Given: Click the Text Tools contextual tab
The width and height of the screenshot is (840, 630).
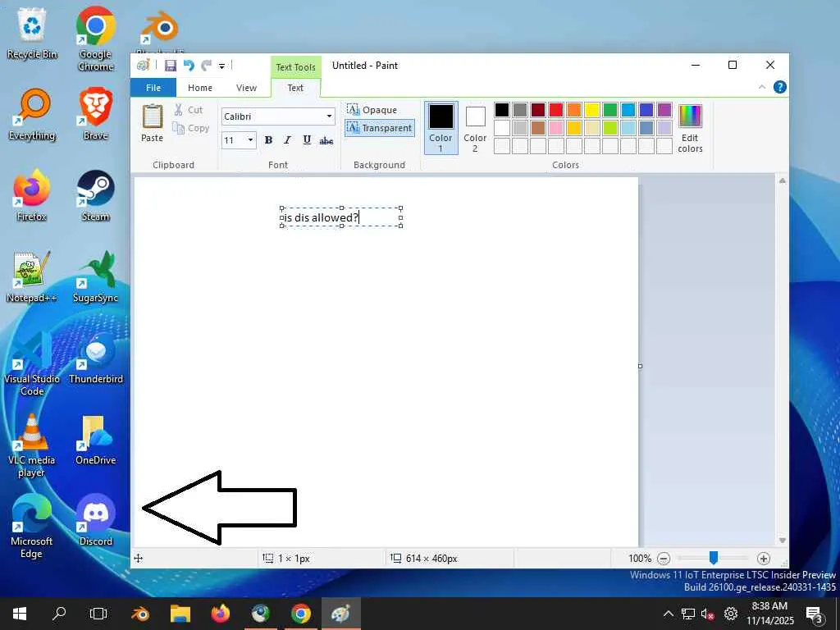Looking at the screenshot, I should [295, 67].
